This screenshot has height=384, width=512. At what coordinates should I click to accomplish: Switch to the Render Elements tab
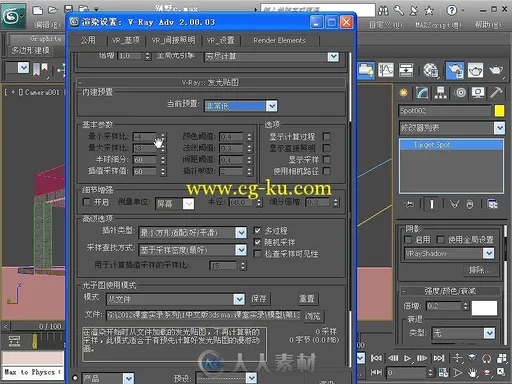279,41
